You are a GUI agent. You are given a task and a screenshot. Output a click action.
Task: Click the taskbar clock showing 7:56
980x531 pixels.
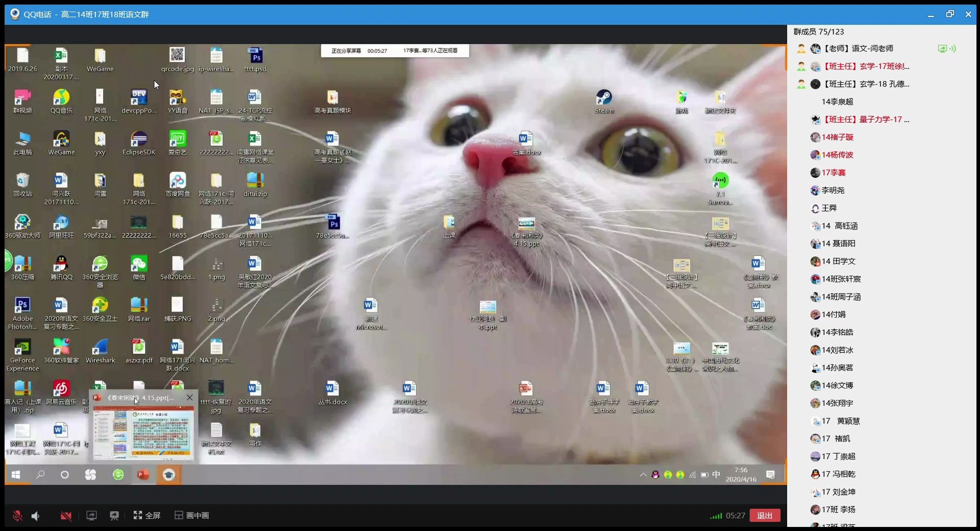point(741,475)
